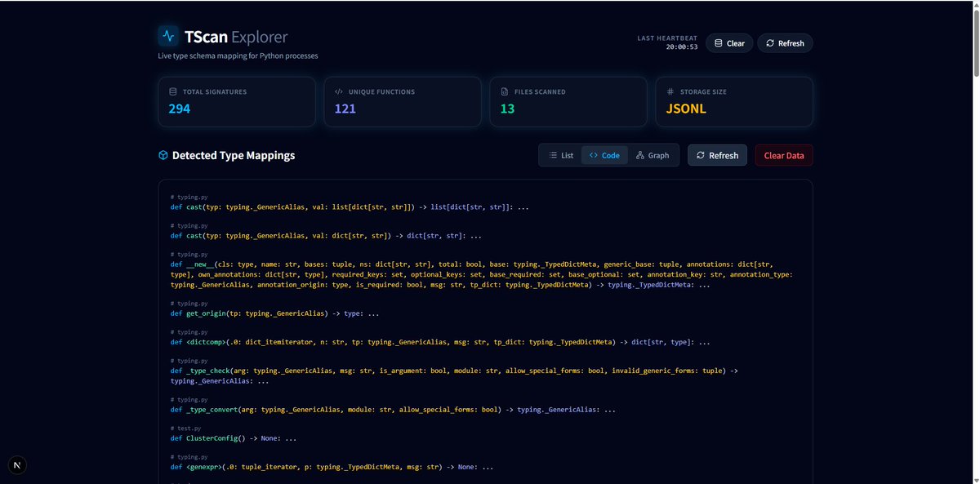
Task: Click the Files Scanned value 13
Action: (507, 109)
